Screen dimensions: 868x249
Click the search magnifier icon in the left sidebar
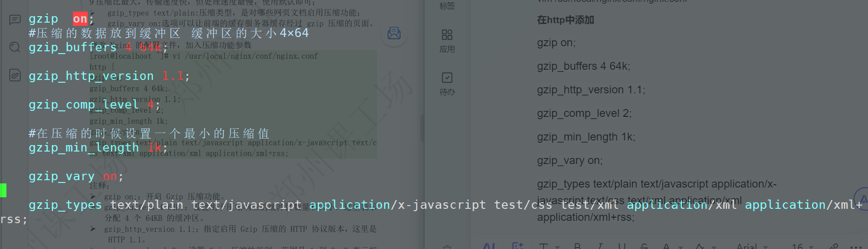15,47
